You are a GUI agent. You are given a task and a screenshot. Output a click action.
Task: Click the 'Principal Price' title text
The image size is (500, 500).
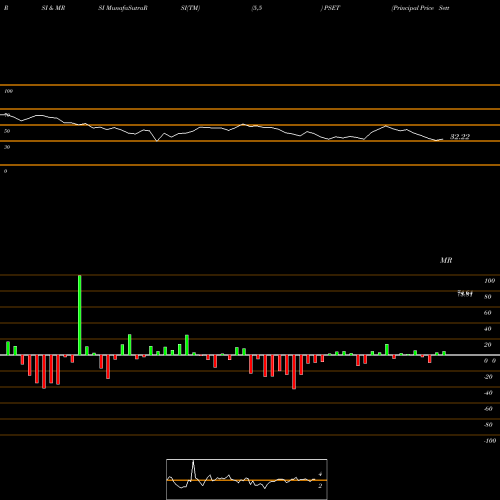(x=413, y=8)
